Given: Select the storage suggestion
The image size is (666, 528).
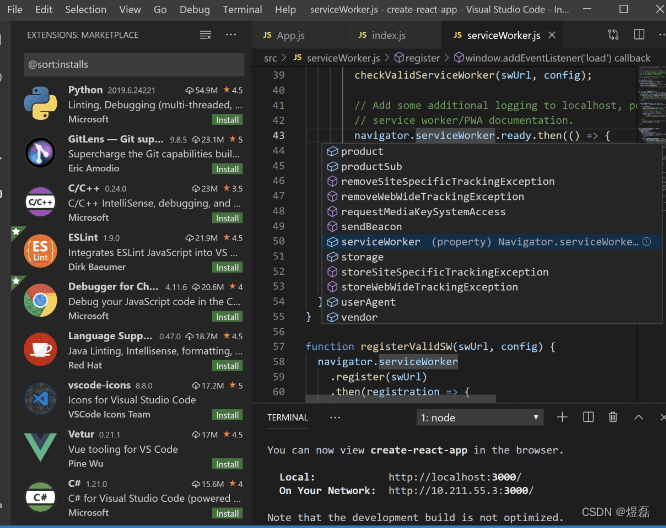Looking at the screenshot, I should tap(492, 257).
